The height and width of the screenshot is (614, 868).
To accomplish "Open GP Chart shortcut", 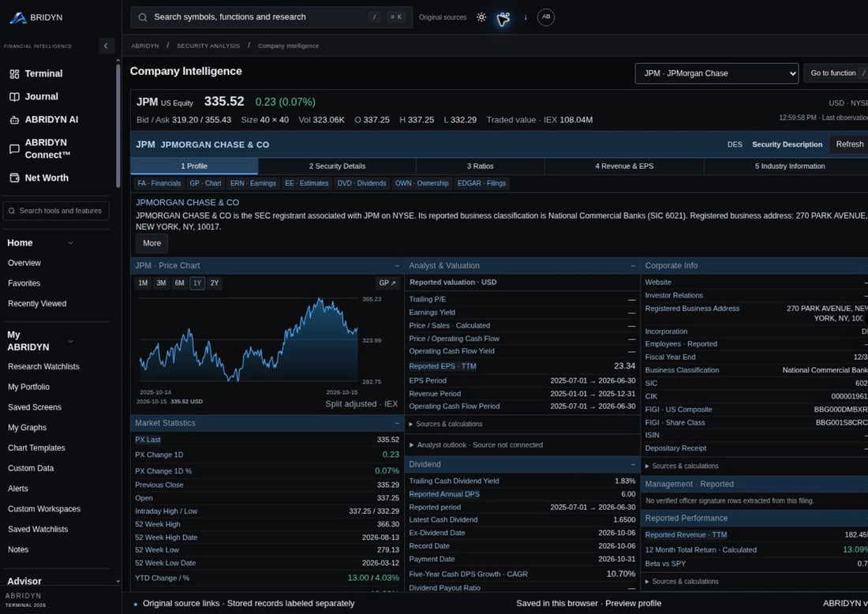I will click(205, 183).
